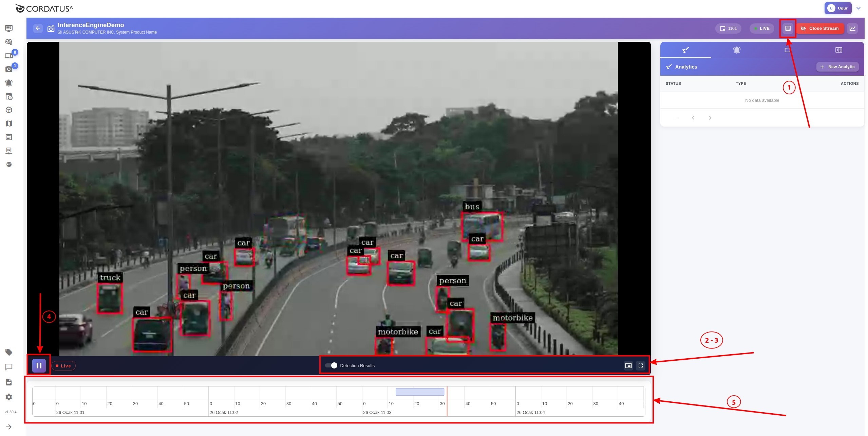Screen dimensions: 868x436
Task: Click the 26 Ocak 11:02 timeline position
Action: pos(224,412)
